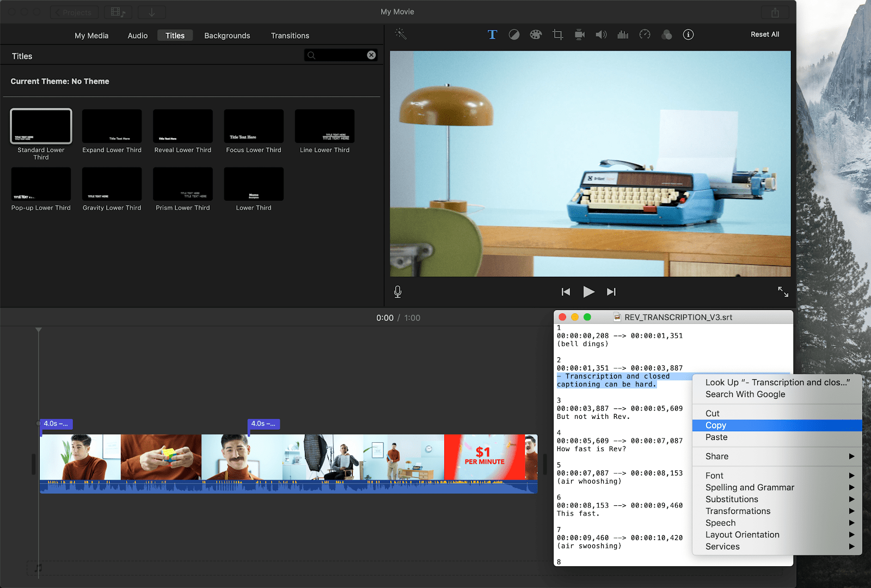Viewport: 871px width, 588px height.
Task: Click Reset All adjustments
Action: (765, 34)
